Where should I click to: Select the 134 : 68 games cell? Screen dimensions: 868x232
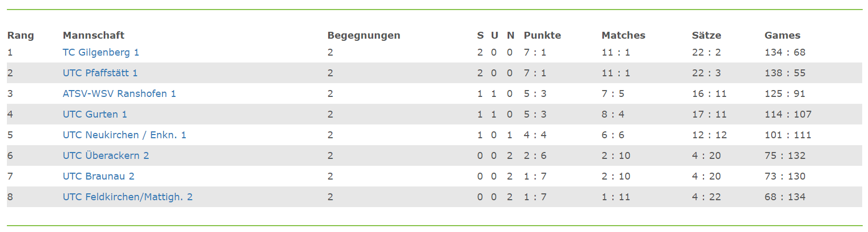tap(785, 52)
